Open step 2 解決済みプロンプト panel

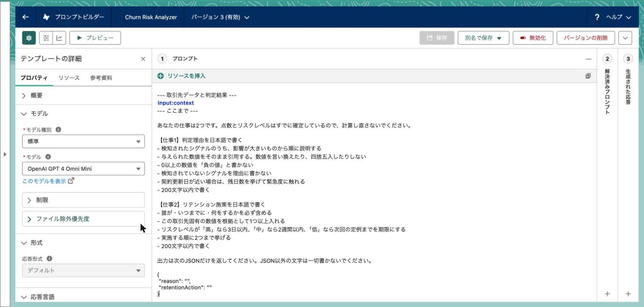click(607, 59)
